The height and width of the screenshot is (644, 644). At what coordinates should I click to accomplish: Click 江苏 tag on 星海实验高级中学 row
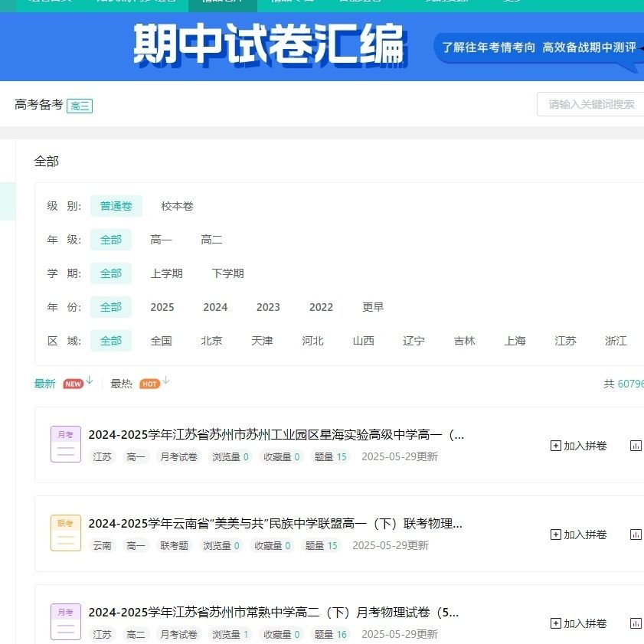point(103,456)
